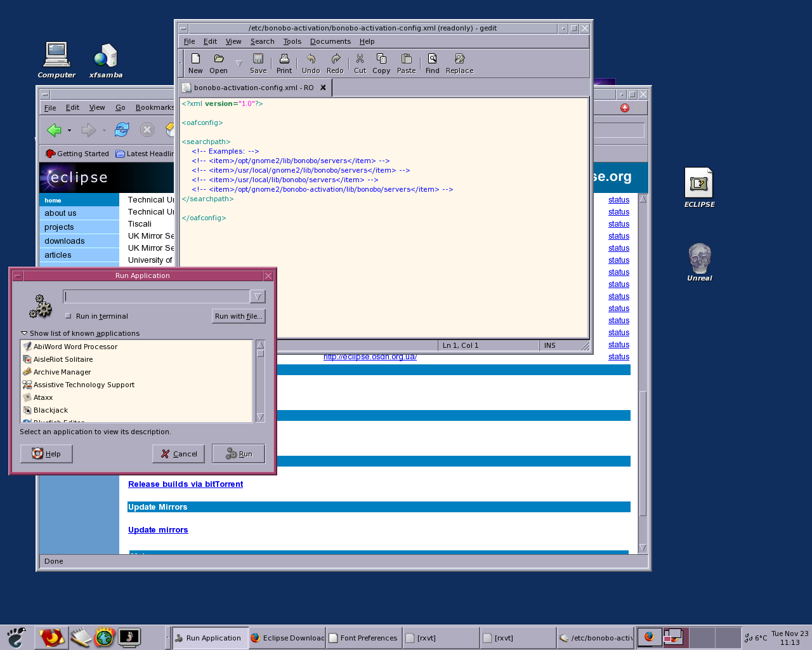Click the Redo icon in gedit
812x650 pixels.
[335, 59]
